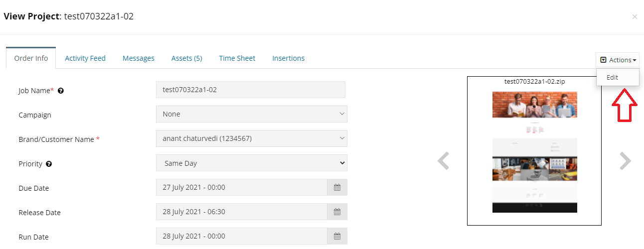This screenshot has width=644, height=249.
Task: Go to previous asset preview arrow
Action: tap(443, 161)
